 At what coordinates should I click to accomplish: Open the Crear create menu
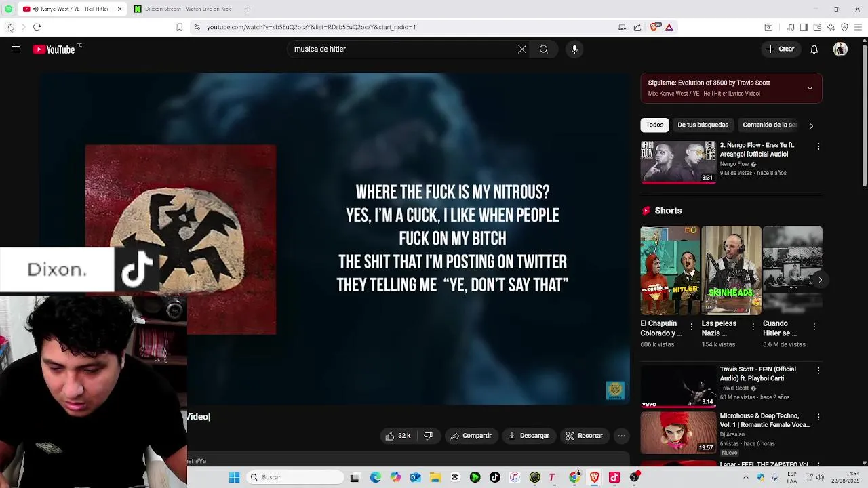pos(781,49)
